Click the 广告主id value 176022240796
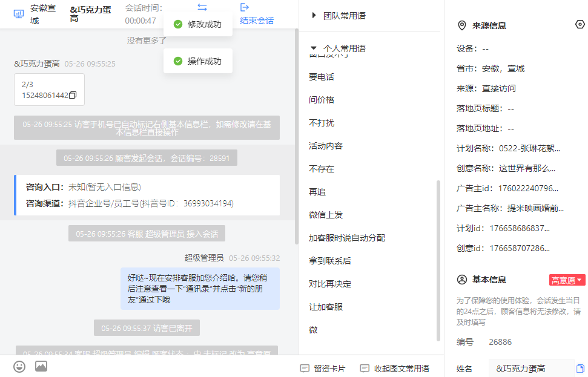 528,188
